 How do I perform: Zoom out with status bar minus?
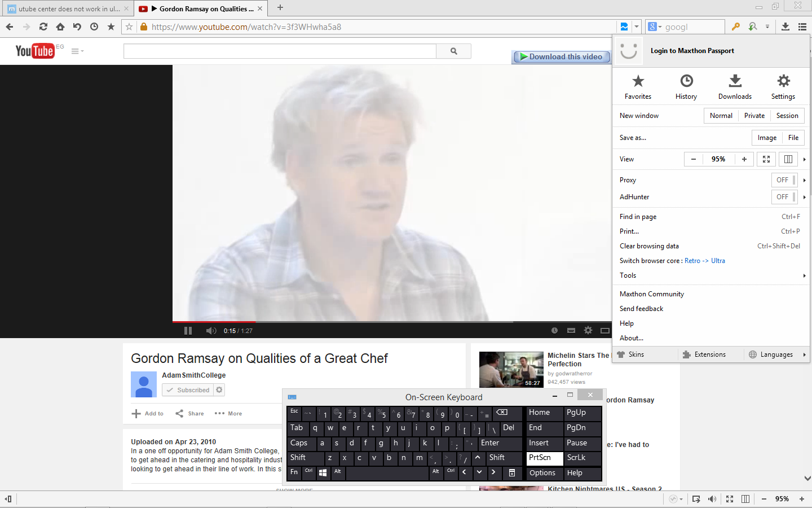click(x=764, y=499)
